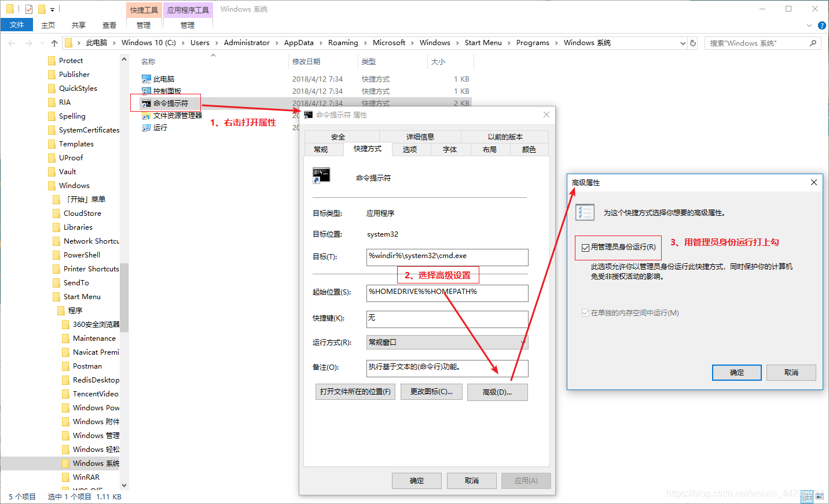Screen dimensions: 829x504
Task: Click AppData in the address breadcrumb
Action: 299,43
